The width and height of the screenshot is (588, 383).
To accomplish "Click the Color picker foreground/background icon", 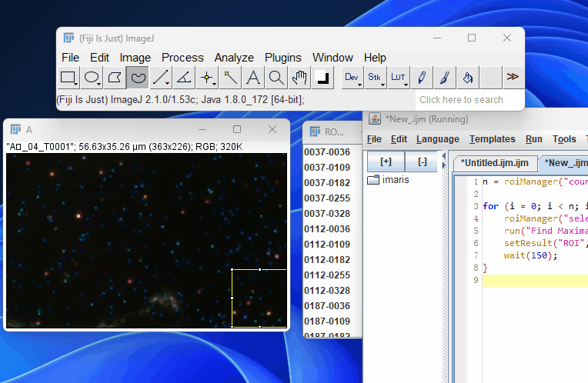I will point(322,78).
